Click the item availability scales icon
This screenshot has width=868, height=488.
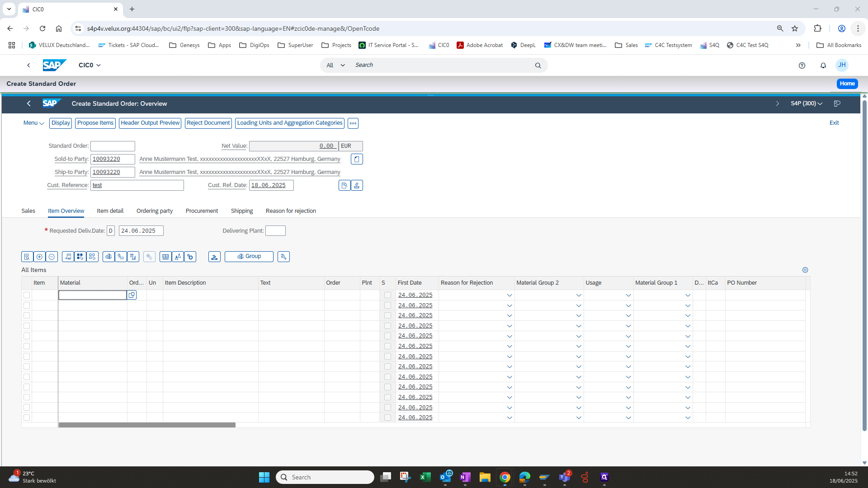pos(108,257)
